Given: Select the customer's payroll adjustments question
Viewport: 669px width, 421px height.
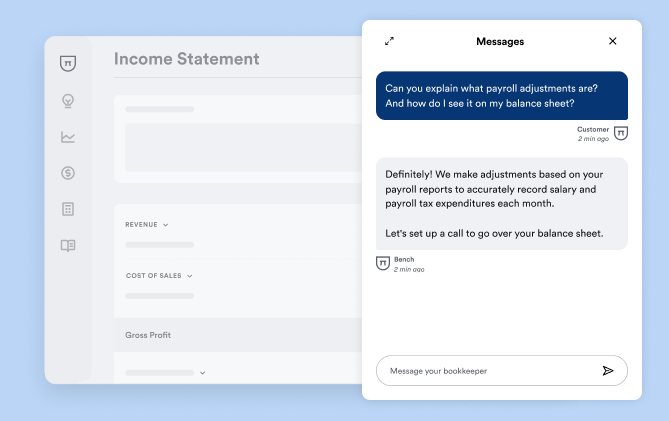Looking at the screenshot, I should [x=501, y=95].
